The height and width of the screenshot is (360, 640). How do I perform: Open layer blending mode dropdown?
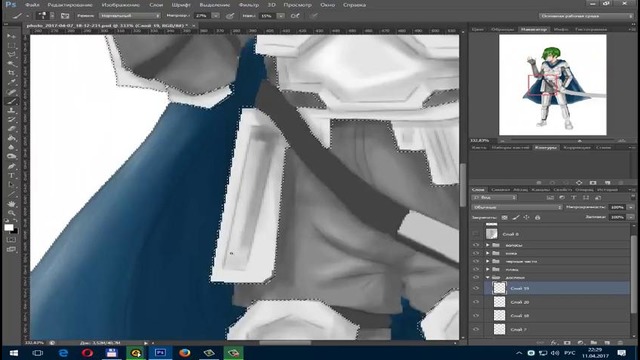click(517, 207)
